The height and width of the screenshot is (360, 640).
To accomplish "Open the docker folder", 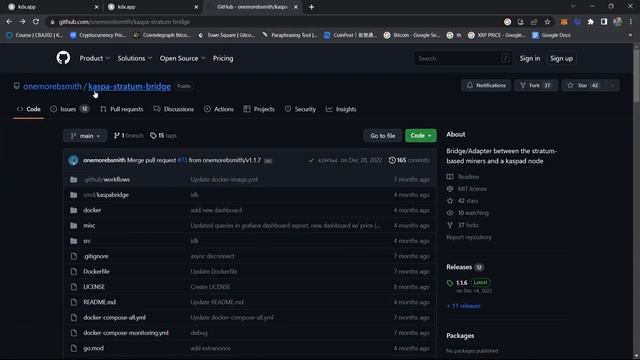I will 92,210.
